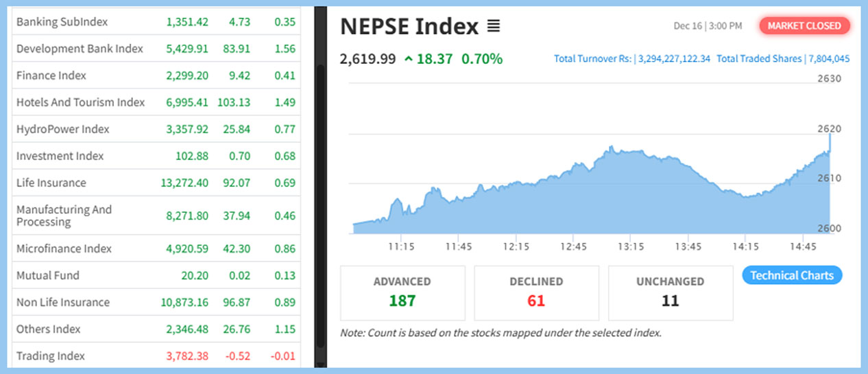Open the HydroPower Index row
868x374 pixels.
point(62,129)
